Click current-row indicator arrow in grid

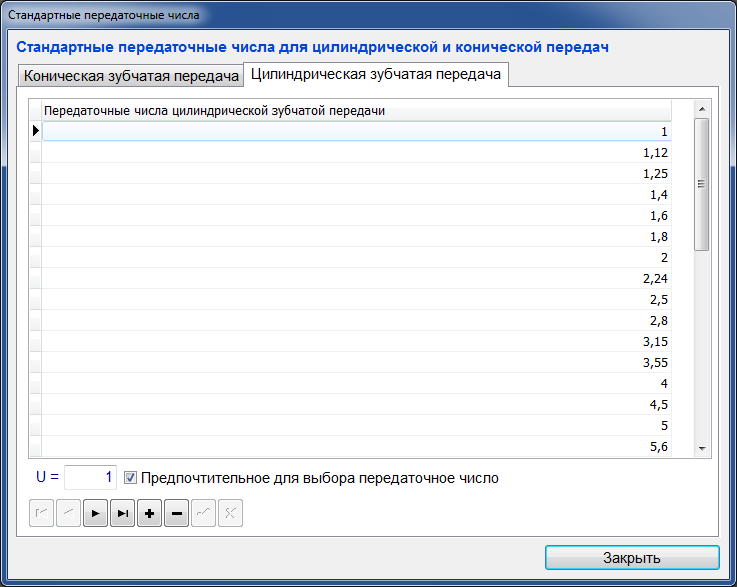pos(36,131)
